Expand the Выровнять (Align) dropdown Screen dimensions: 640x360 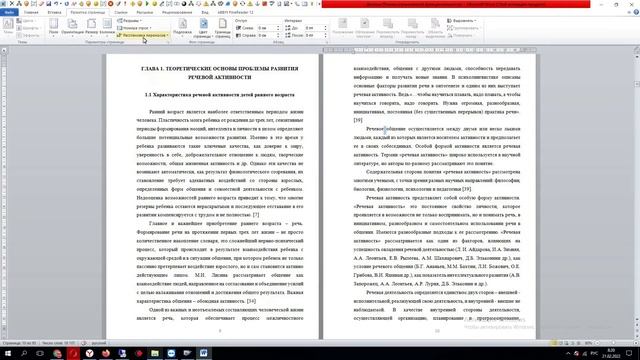pyautogui.click(x=462, y=20)
